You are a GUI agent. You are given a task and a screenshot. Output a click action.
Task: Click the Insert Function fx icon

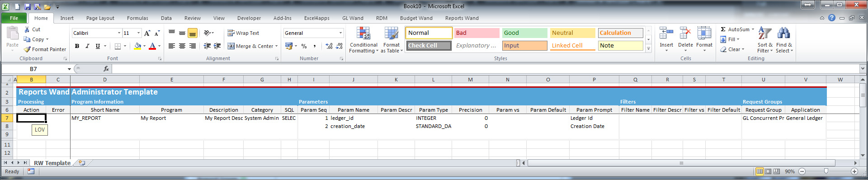pos(106,69)
